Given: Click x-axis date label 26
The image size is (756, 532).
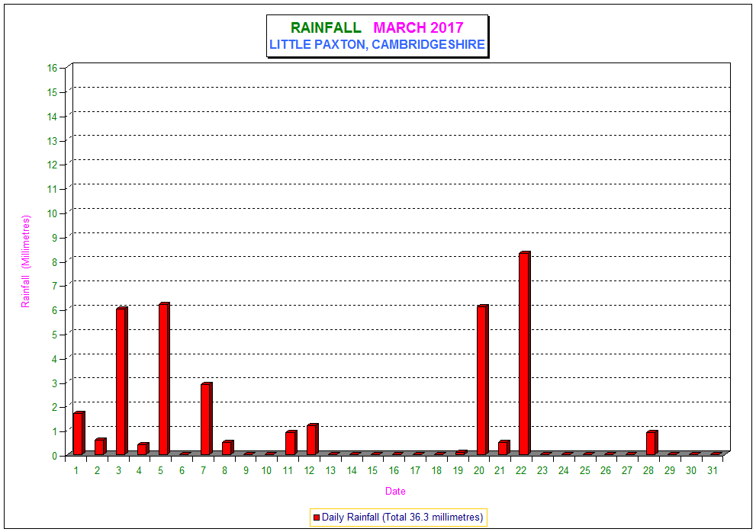Looking at the screenshot, I should 606,470.
